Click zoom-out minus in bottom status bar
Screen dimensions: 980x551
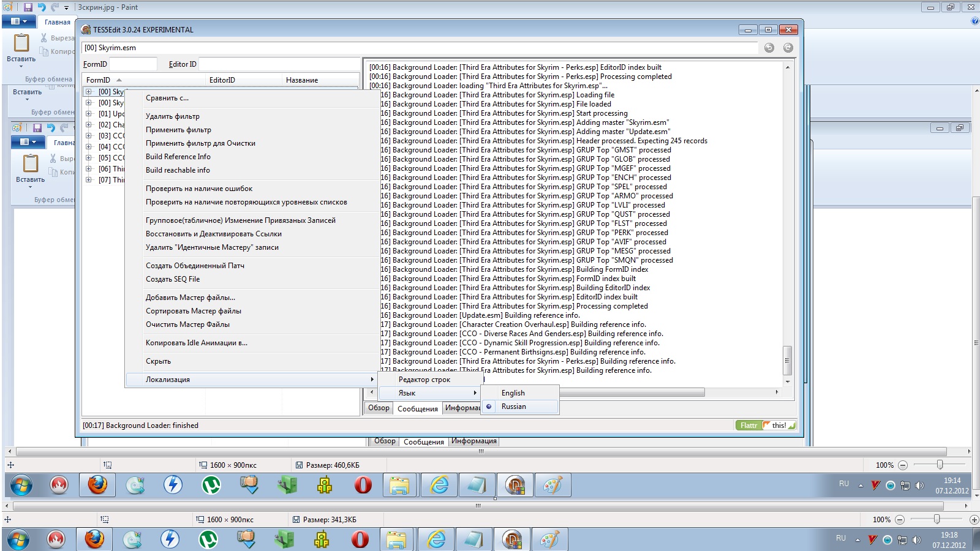click(900, 520)
